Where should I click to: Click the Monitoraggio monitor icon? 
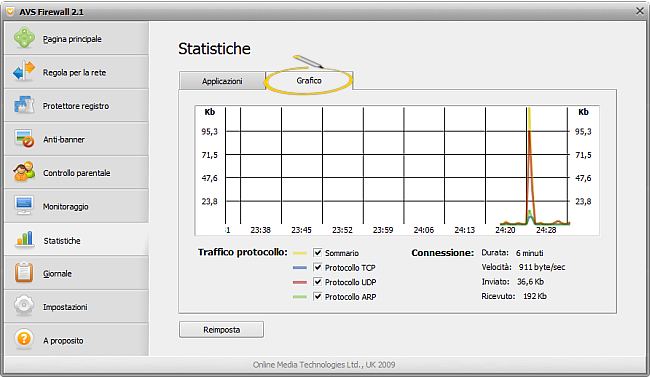tap(24, 205)
